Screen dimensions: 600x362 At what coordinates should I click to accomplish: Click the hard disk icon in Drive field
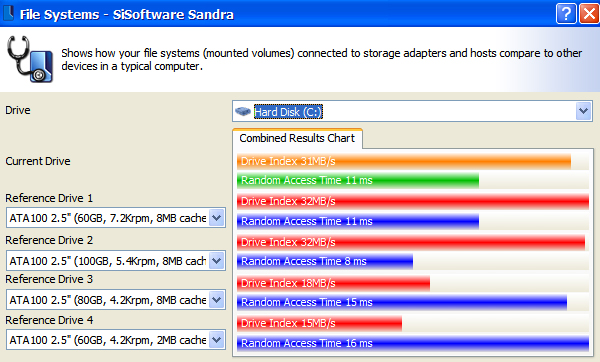click(x=243, y=111)
